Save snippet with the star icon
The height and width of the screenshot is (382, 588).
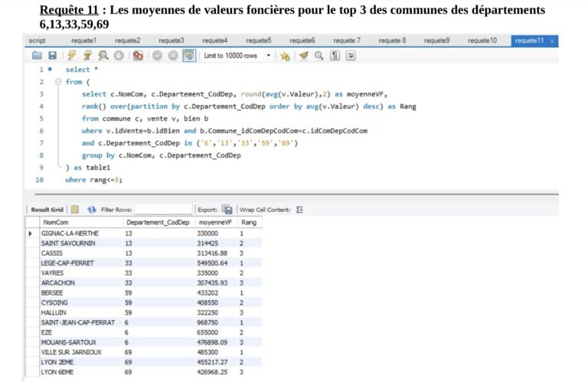coord(285,56)
